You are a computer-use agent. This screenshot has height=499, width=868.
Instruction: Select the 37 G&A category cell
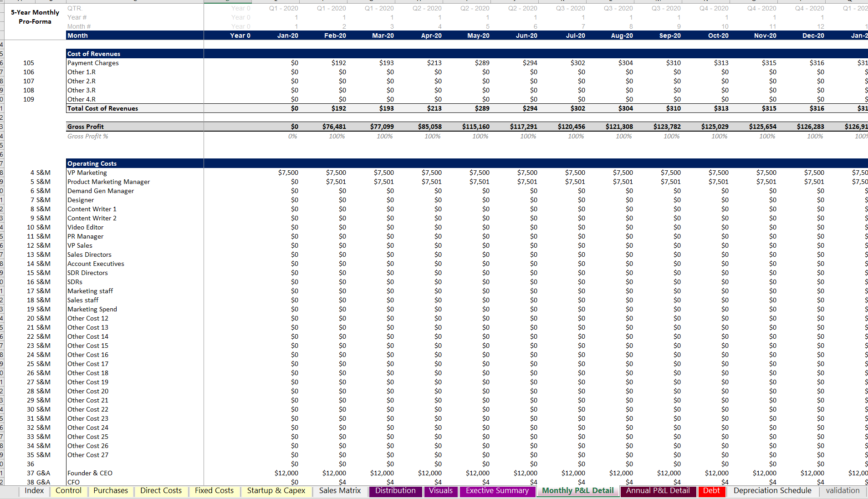(x=39, y=473)
